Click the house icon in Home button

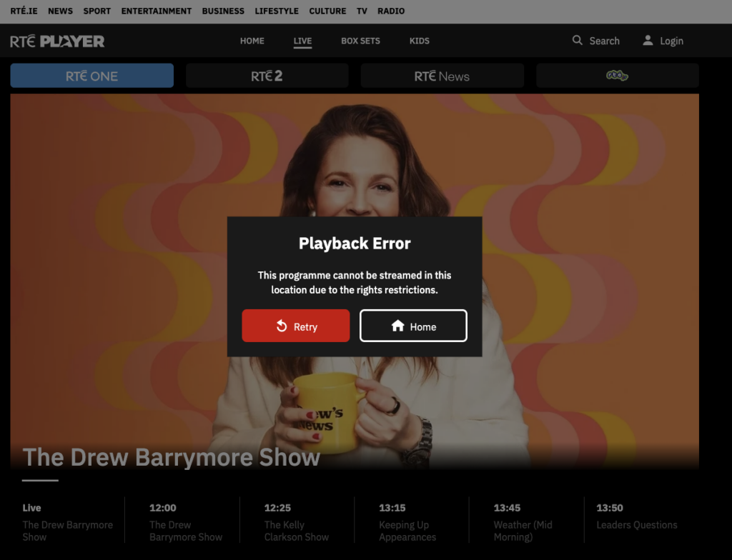pos(397,326)
